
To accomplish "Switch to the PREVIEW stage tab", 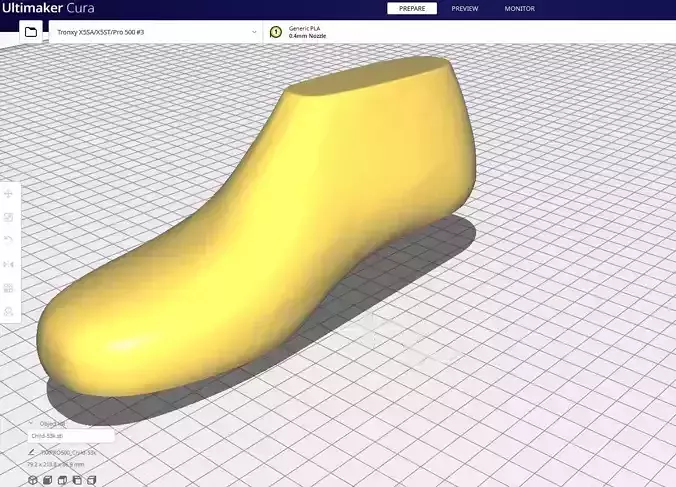I will (465, 9).
